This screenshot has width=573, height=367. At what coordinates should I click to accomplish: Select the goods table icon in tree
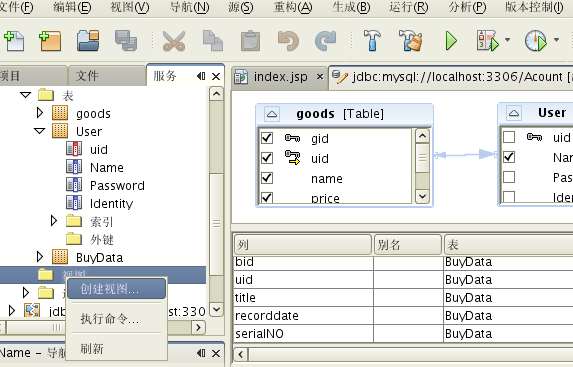(x=60, y=113)
